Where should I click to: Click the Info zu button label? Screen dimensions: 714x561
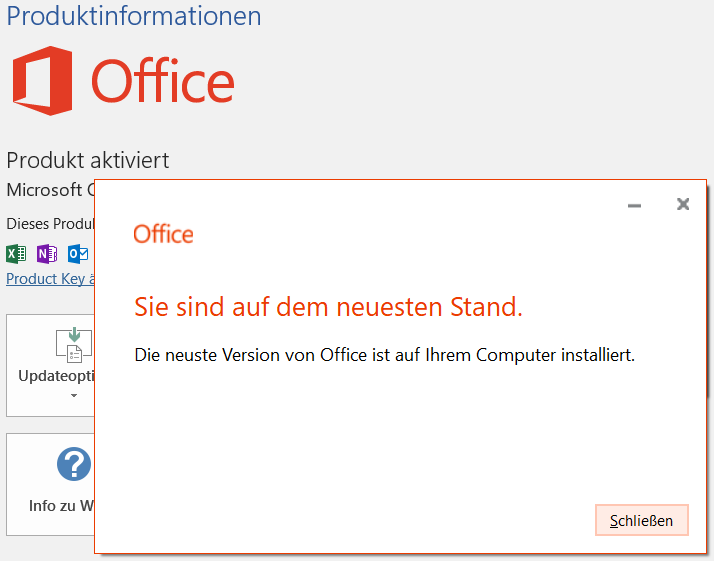[61, 505]
